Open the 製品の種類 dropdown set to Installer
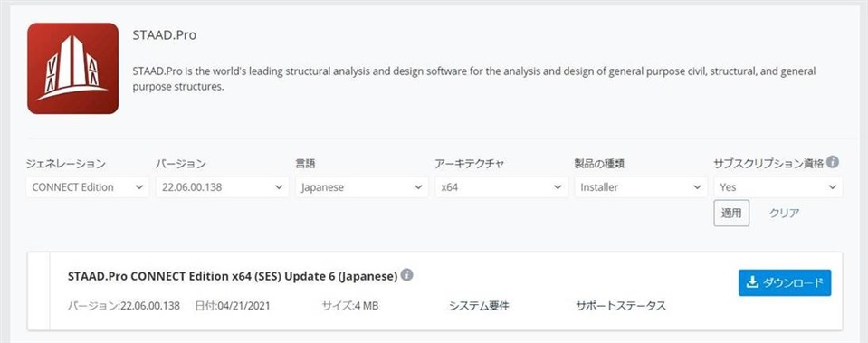868x343 pixels. 641,187
